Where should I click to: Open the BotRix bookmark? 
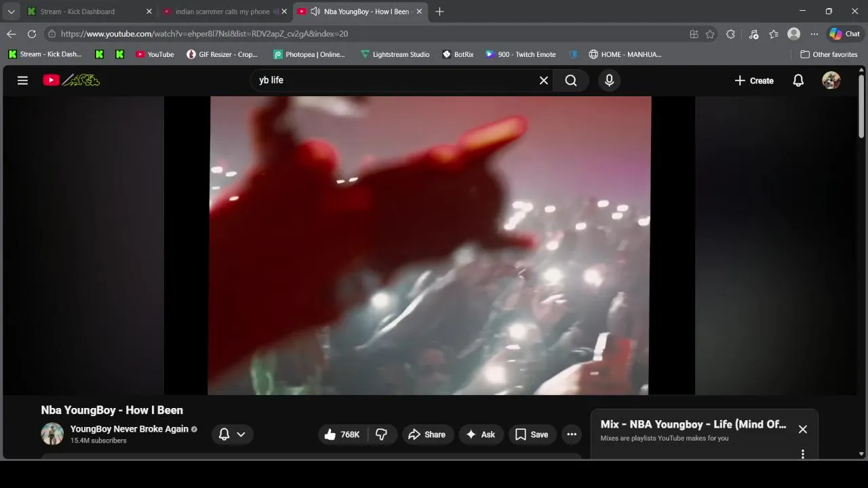[458, 54]
